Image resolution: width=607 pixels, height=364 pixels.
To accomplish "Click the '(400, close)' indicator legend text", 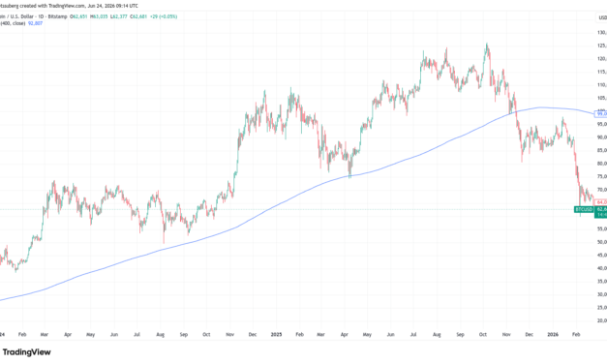I will [x=13, y=23].
